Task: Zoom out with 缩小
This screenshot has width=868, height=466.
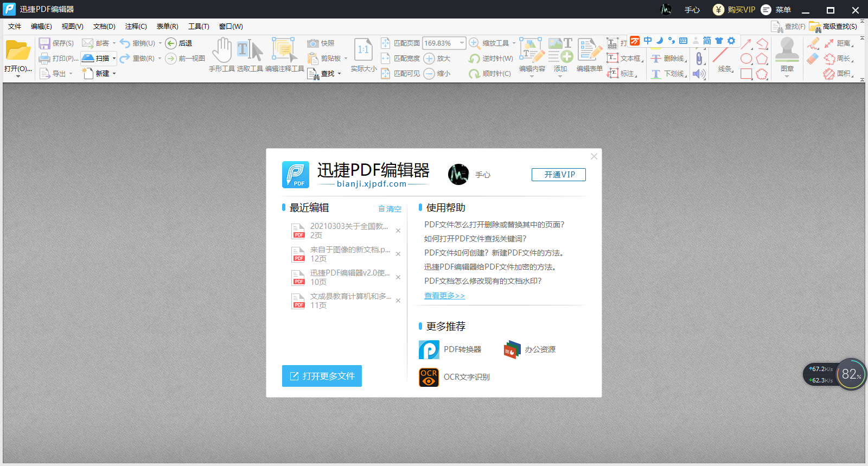Action: tap(437, 74)
